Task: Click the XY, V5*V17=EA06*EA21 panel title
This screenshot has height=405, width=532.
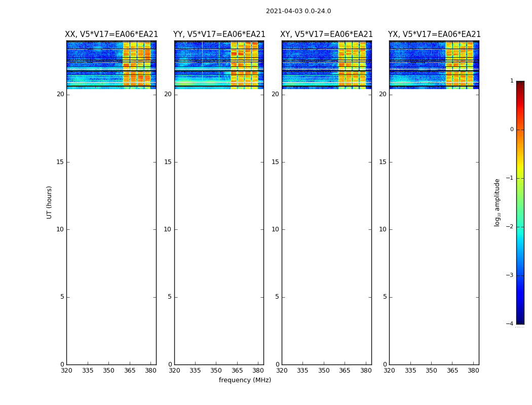Action: point(326,34)
